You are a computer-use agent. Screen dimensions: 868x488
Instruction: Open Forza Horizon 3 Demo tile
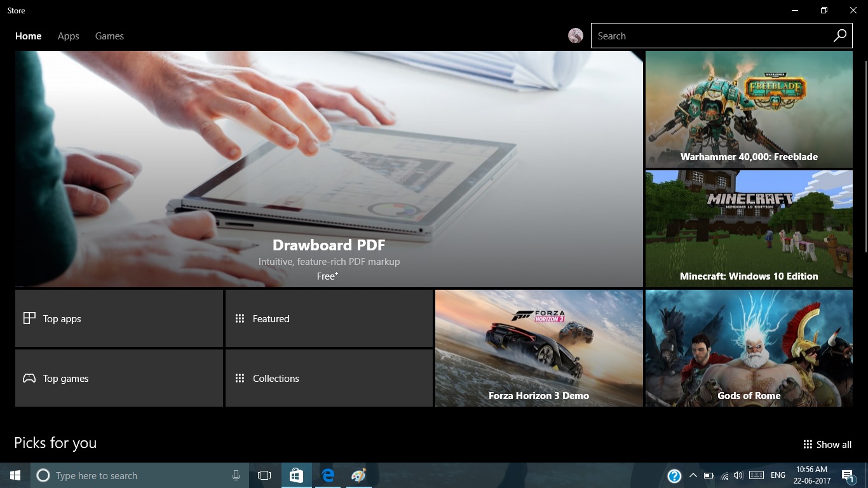[x=539, y=348]
